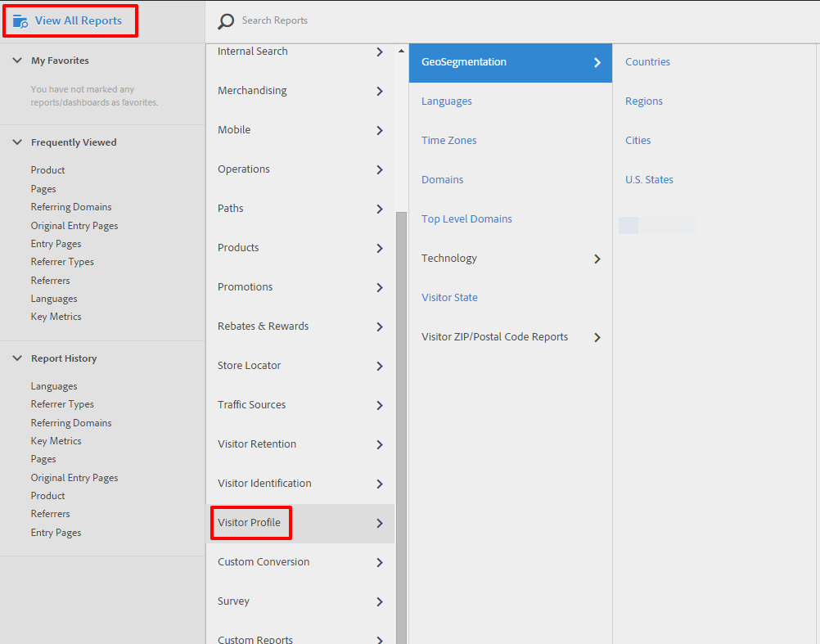This screenshot has height=644, width=820.
Task: Click the View All Reports link
Action: pyautogui.click(x=79, y=21)
